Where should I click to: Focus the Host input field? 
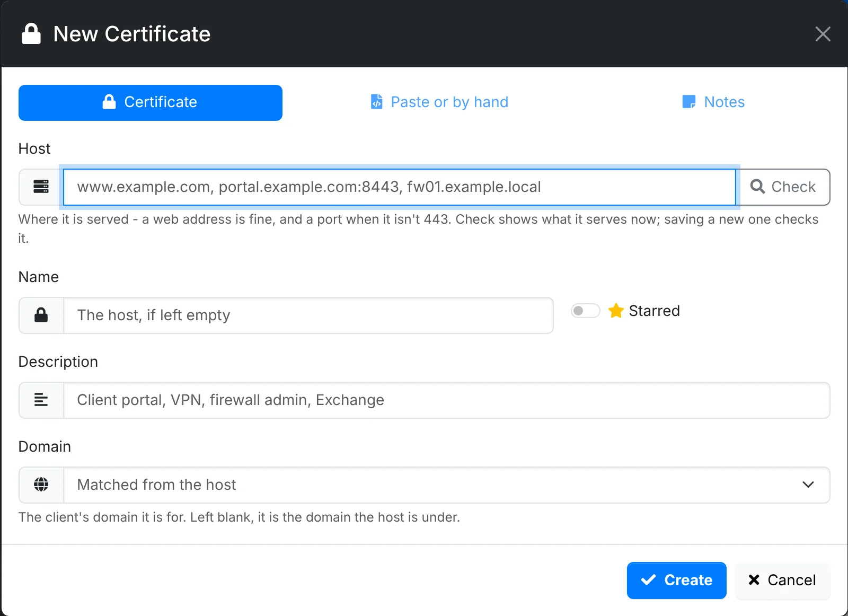pos(400,187)
